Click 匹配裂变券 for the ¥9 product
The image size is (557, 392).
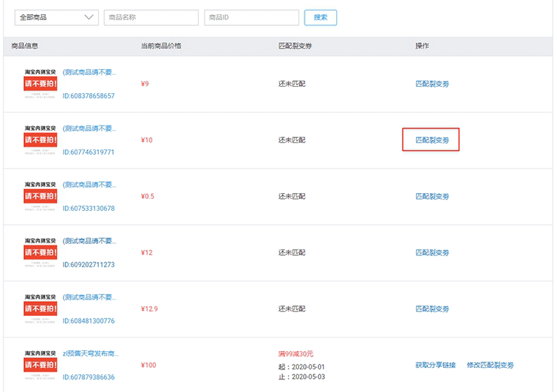[432, 84]
